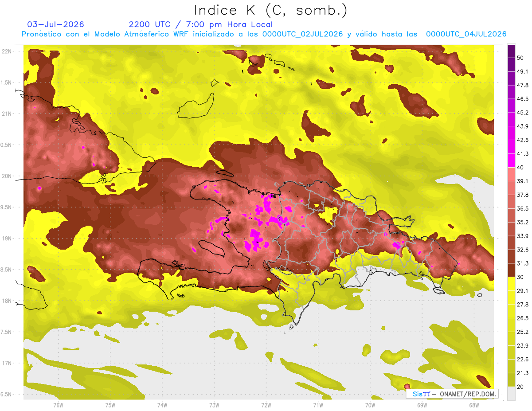Click the "74W" longitude label
Viewport: 532px width, 411px height.
[x=162, y=405]
